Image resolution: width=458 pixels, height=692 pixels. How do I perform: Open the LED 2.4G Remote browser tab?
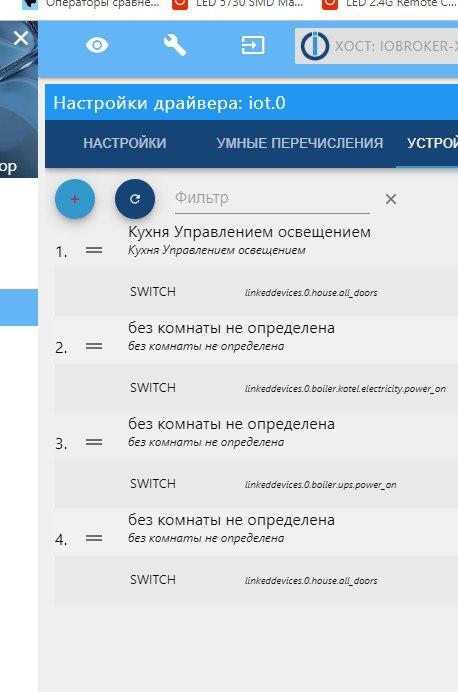pyautogui.click(x=389, y=4)
